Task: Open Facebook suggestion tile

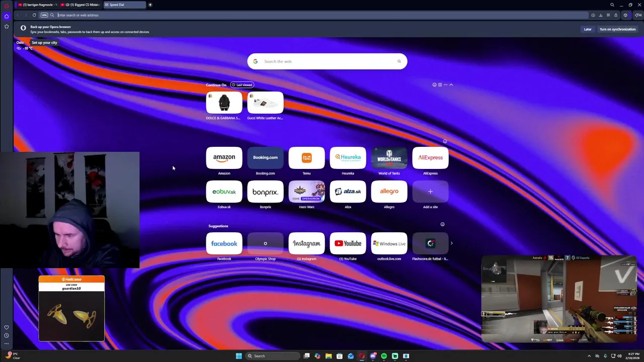Action: click(224, 243)
